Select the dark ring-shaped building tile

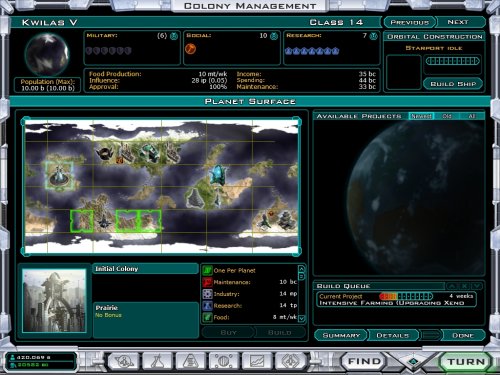click(x=104, y=154)
